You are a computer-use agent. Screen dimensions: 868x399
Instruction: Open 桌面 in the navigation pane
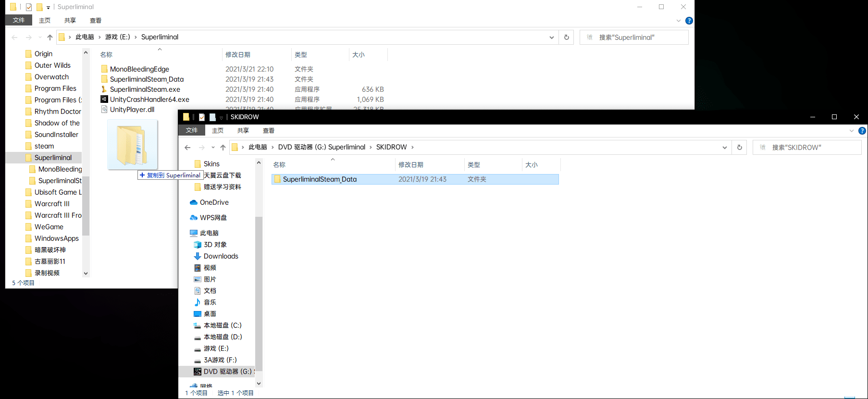[205, 314]
